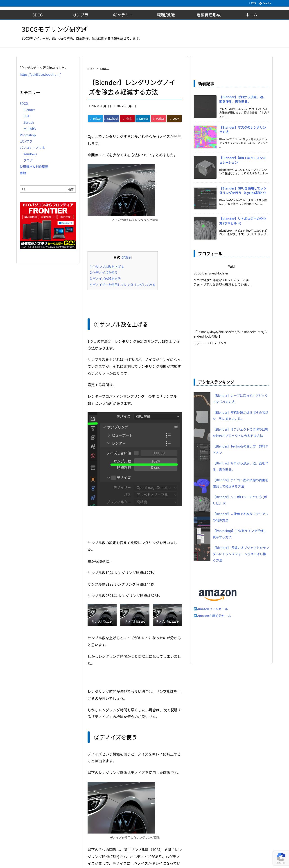Open new article GPUを使用してレンダリングを行う
Screen dimensions: 289x868
243,191
